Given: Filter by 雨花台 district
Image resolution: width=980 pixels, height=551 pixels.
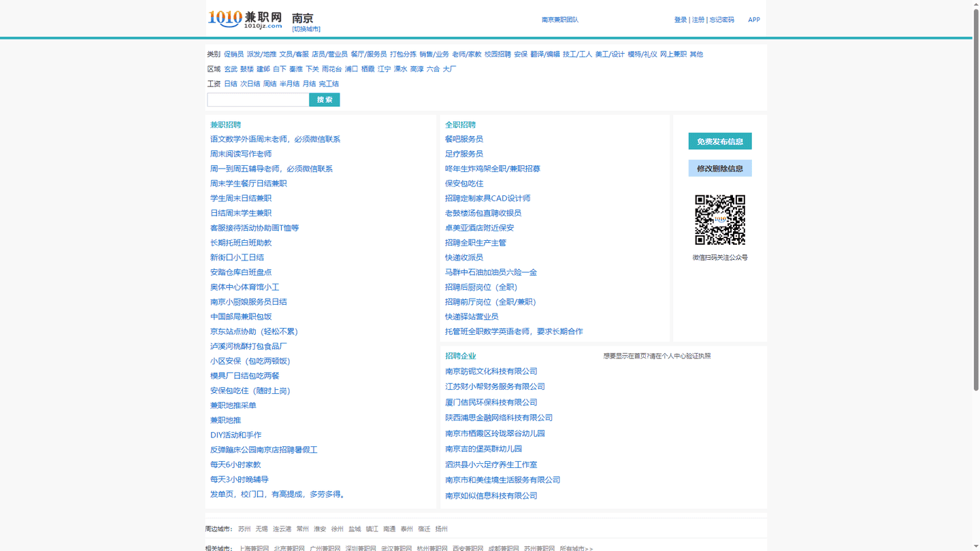Looking at the screenshot, I should click(331, 69).
